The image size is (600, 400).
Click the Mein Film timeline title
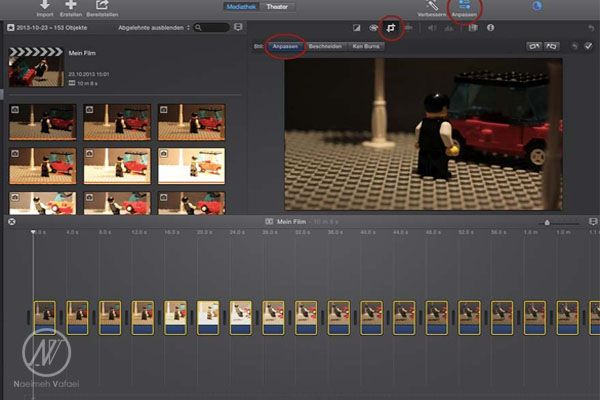click(291, 222)
